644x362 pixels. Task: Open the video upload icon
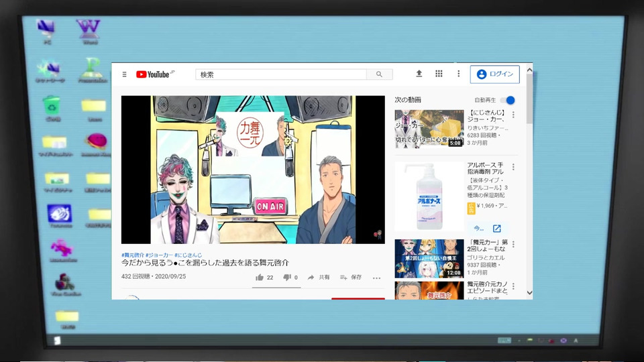pyautogui.click(x=419, y=74)
